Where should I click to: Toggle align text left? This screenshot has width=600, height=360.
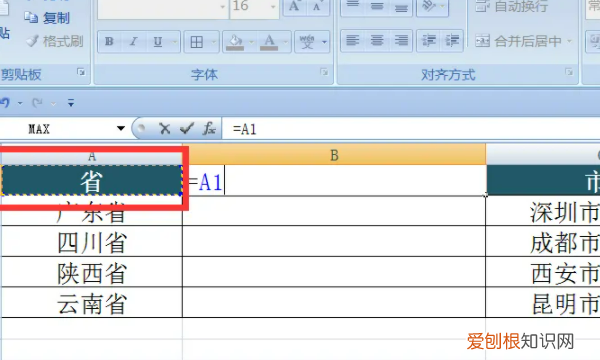(x=352, y=41)
